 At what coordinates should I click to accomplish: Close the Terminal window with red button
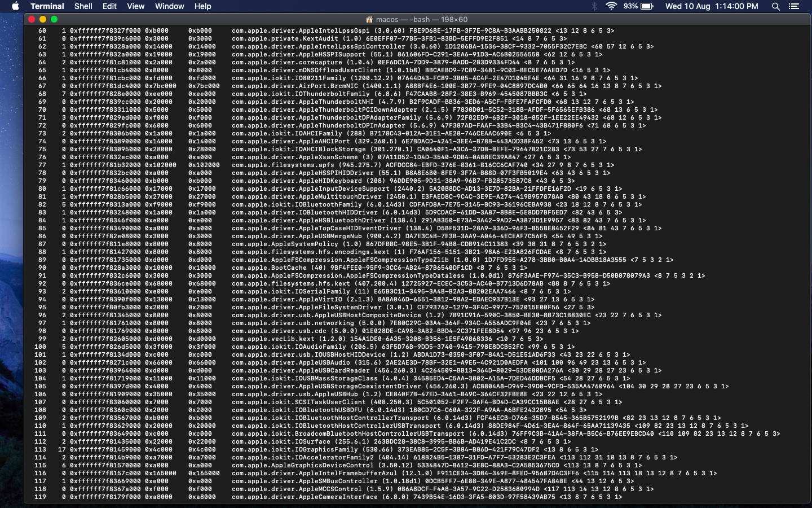tap(32, 19)
